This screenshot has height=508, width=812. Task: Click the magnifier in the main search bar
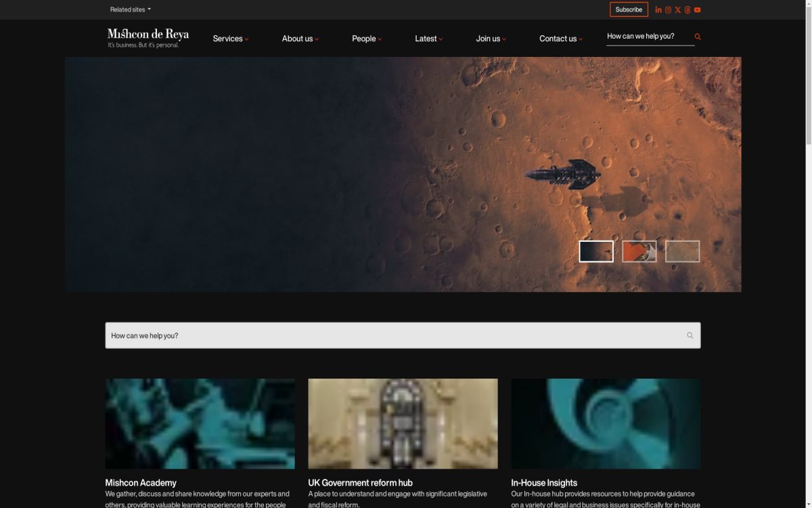[690, 335]
